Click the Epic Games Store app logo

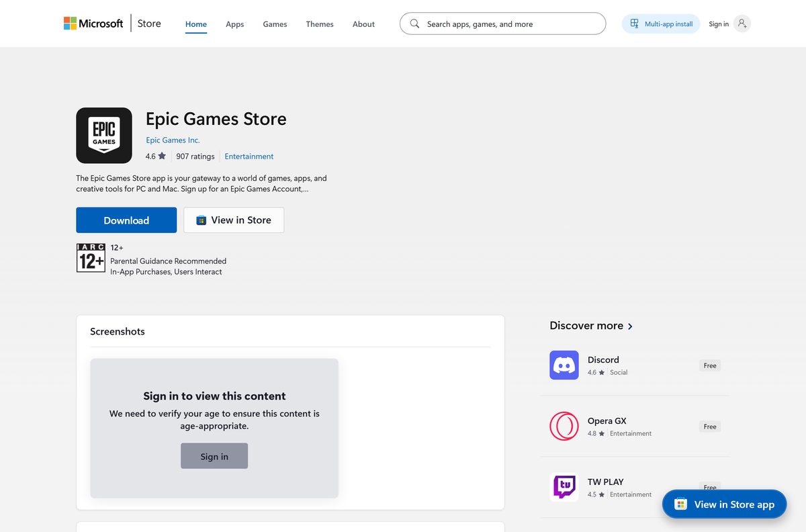pos(104,136)
